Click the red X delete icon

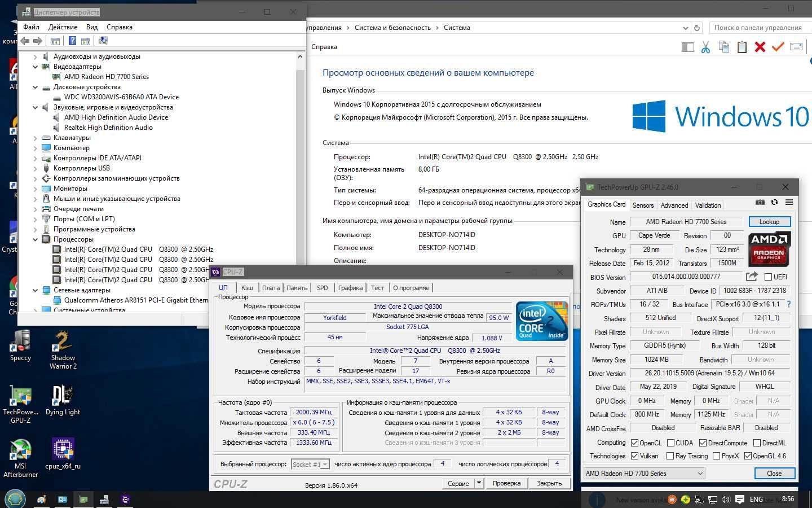[x=760, y=47]
